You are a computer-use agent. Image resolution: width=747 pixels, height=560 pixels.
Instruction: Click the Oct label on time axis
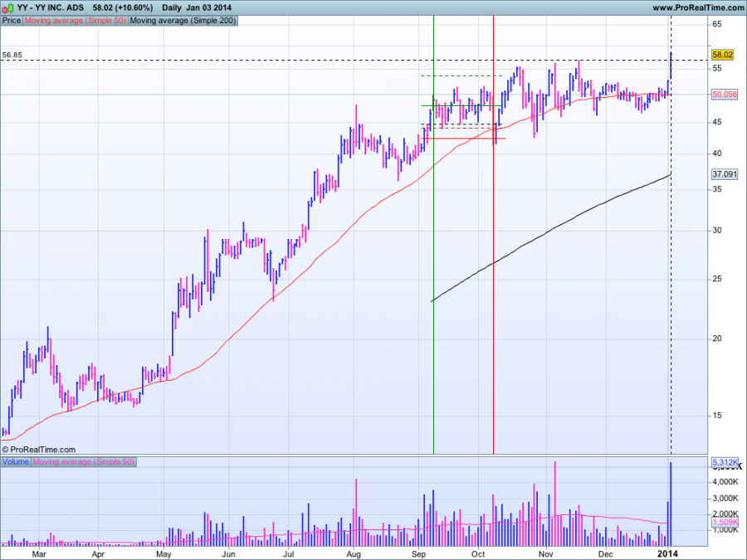click(478, 554)
